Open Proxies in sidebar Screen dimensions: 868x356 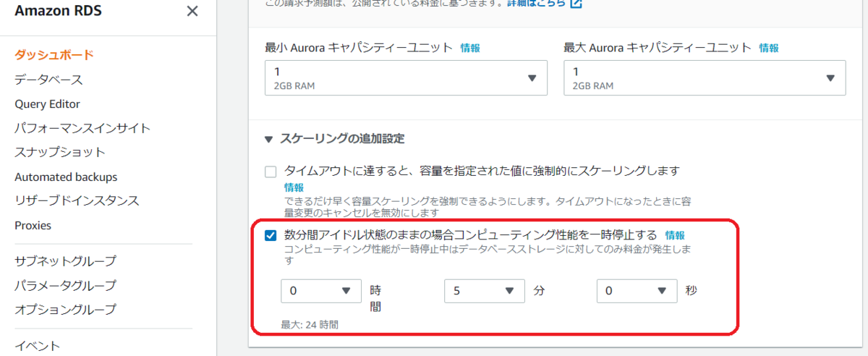pos(33,226)
